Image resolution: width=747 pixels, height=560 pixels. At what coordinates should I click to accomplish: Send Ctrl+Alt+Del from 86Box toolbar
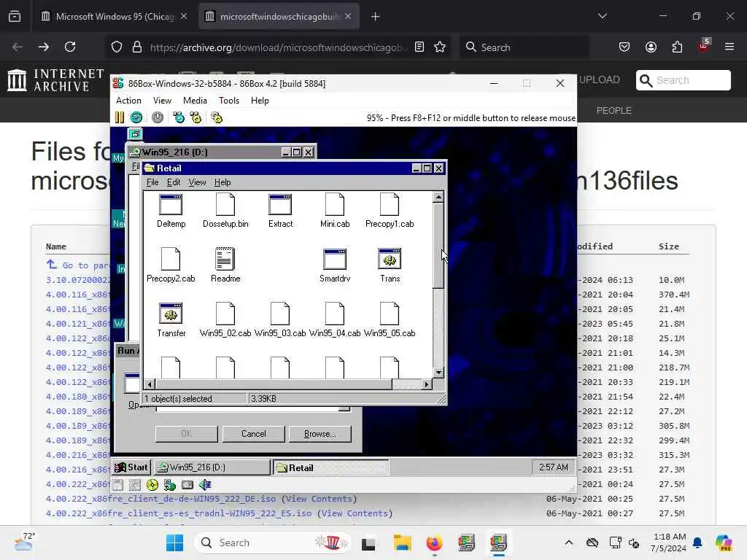(x=179, y=117)
